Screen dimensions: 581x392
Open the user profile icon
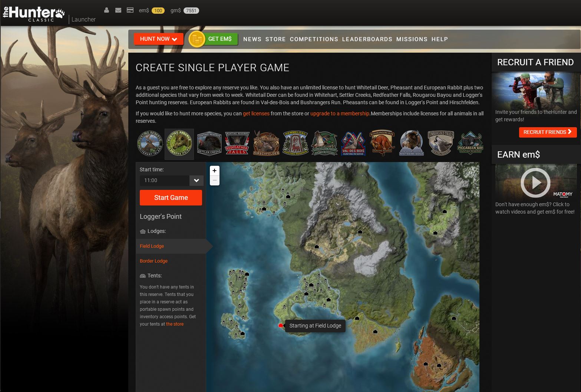106,10
